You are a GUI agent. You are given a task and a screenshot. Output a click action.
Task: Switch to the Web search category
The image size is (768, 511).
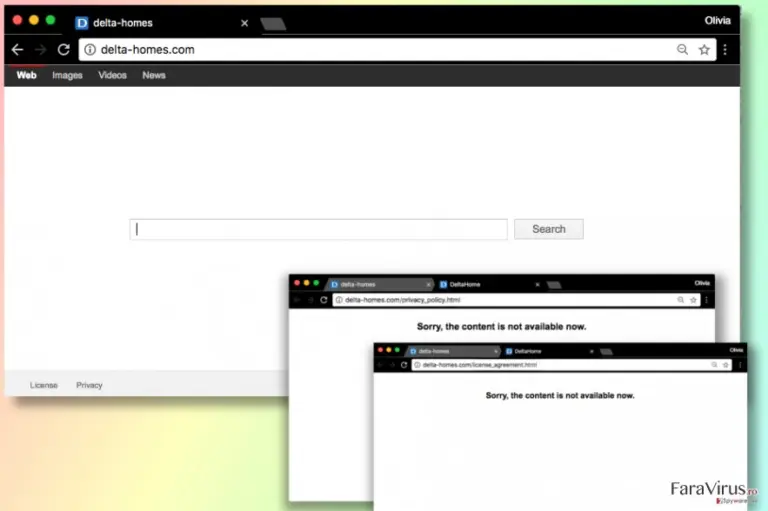(26, 75)
